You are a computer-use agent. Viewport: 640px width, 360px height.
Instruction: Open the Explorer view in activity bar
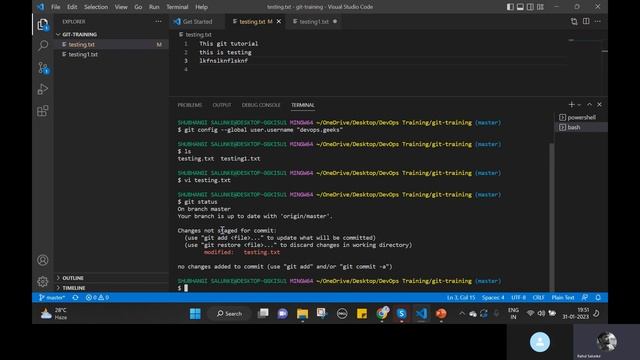[x=42, y=24]
